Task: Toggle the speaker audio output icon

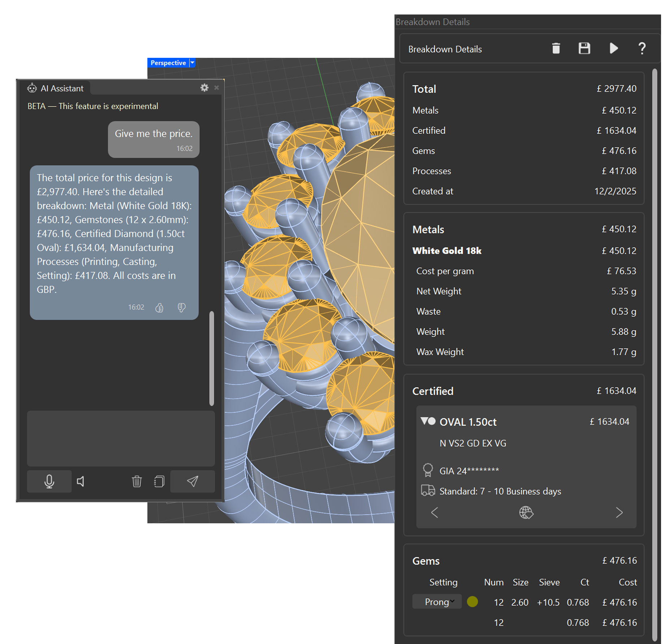Action: (x=81, y=481)
